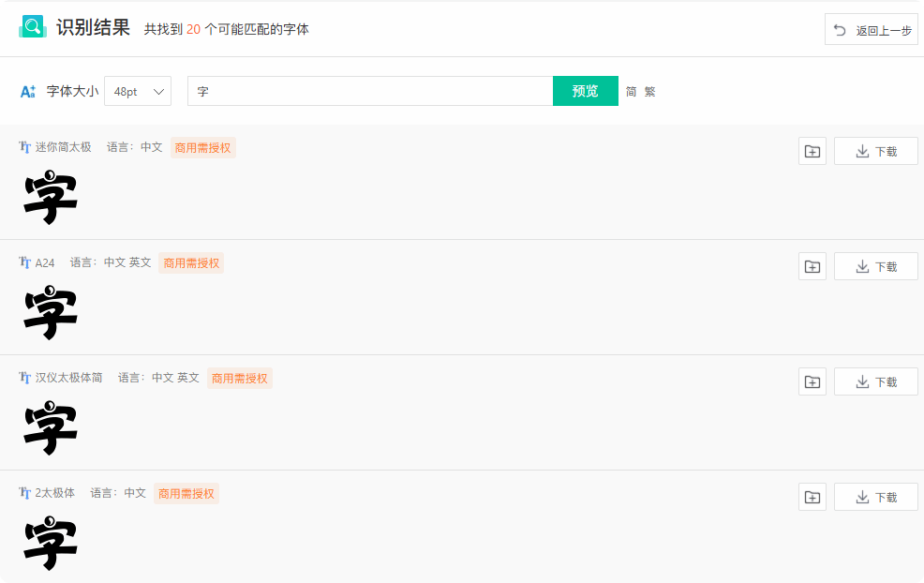This screenshot has height=583, width=924.
Task: Switch to traditional with 繁
Action: point(650,91)
